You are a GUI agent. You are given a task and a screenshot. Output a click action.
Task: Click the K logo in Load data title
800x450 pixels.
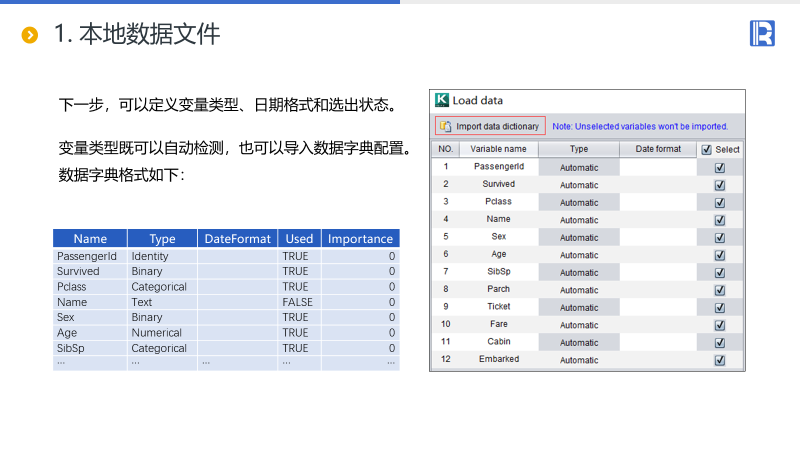[442, 100]
